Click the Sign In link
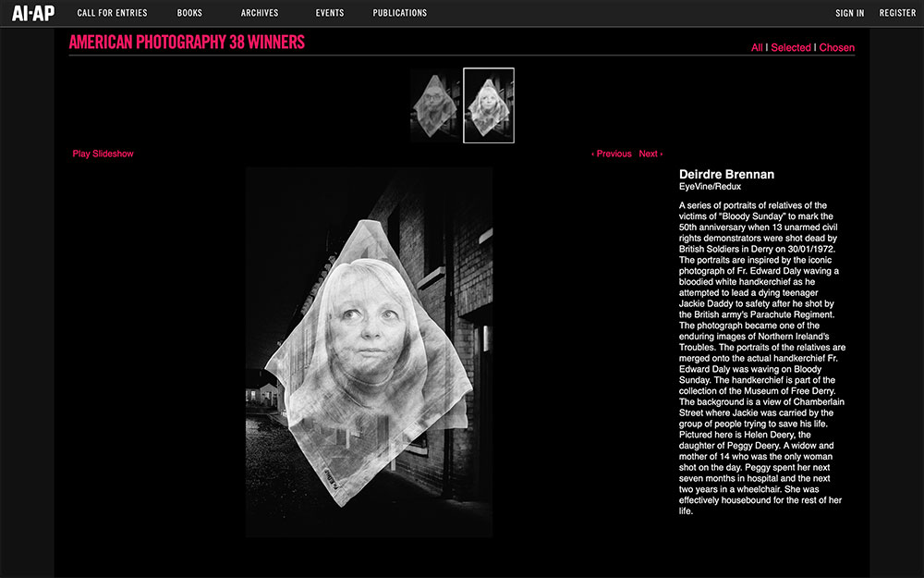 (849, 13)
